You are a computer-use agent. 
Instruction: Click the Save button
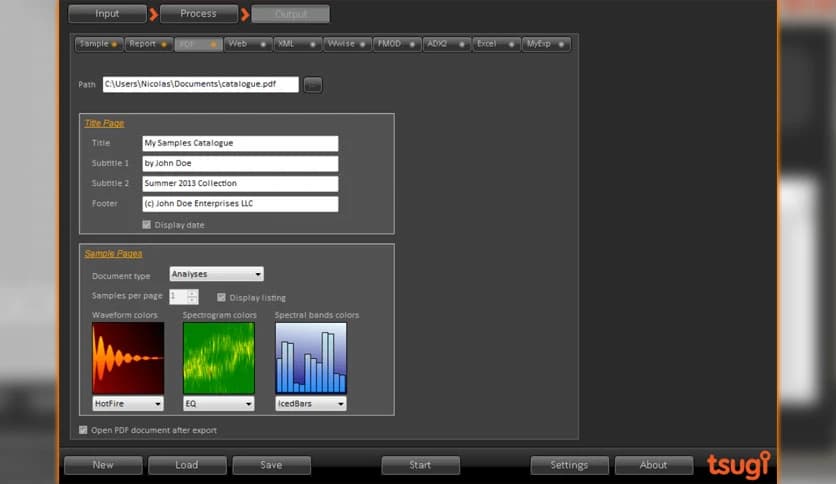point(271,465)
